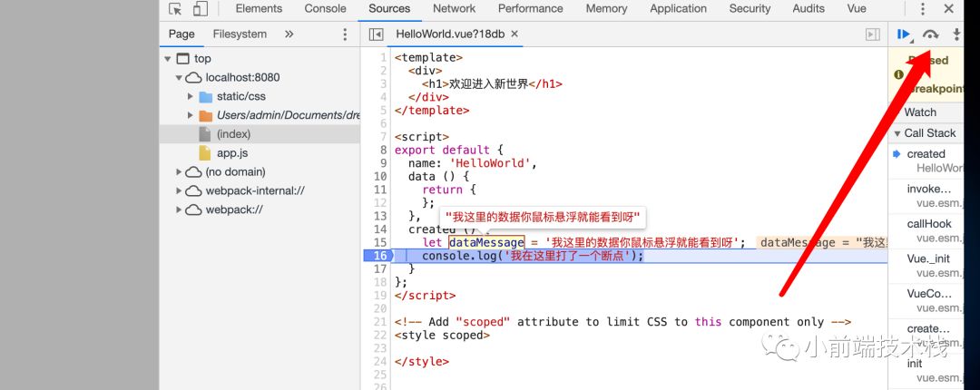
Task: Open the Performance tab
Action: (531, 9)
